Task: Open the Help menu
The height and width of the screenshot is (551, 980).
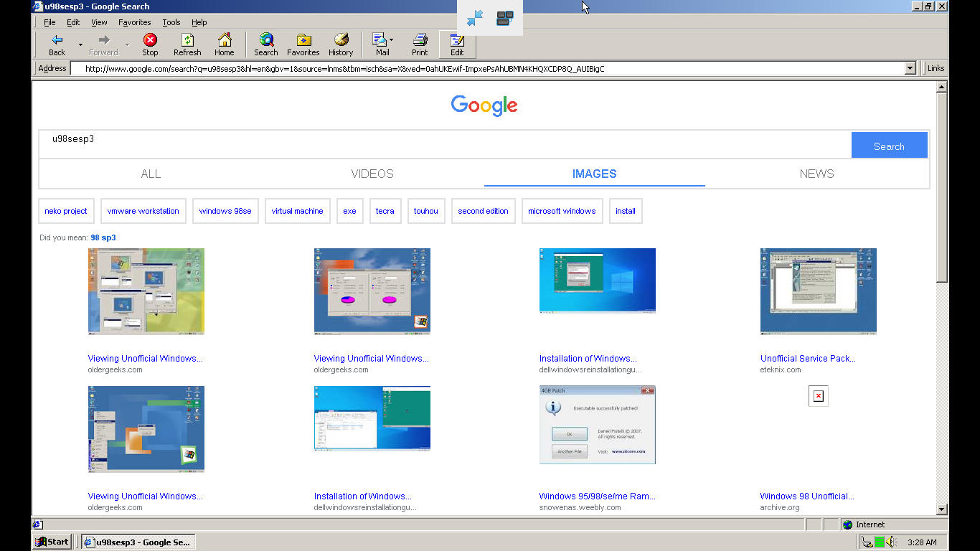Action: [199, 22]
